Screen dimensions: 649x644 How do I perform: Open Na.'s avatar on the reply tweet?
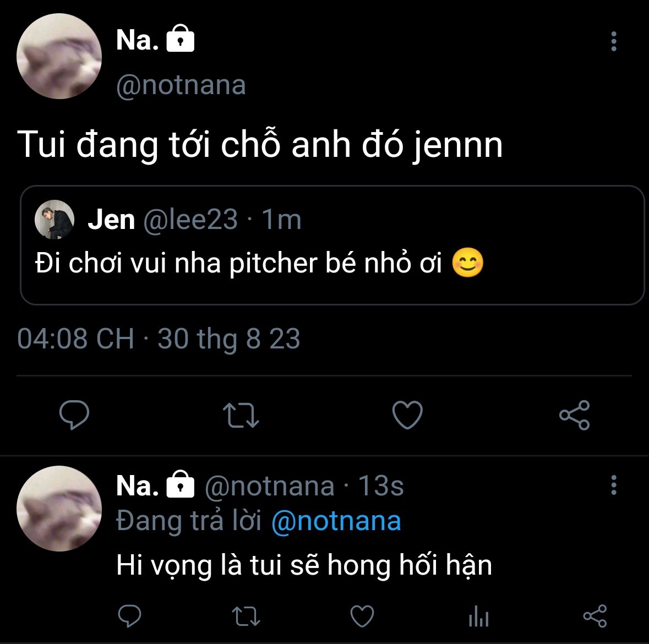click(x=59, y=509)
